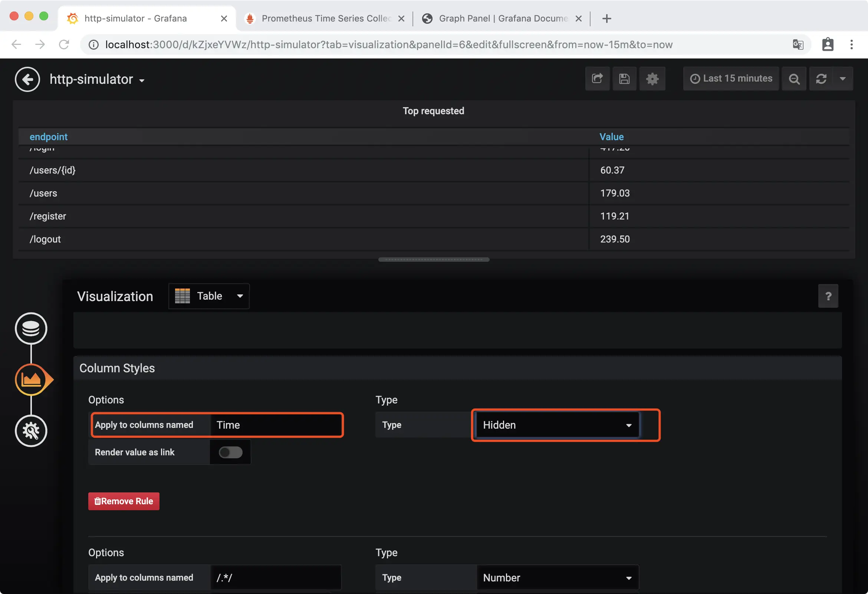Open Last 15 minutes time picker
Screen dimensions: 868x594
tap(731, 78)
